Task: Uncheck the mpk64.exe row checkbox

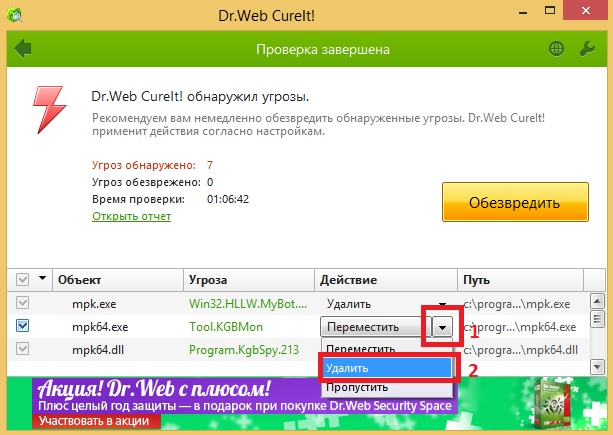Action: pyautogui.click(x=23, y=326)
